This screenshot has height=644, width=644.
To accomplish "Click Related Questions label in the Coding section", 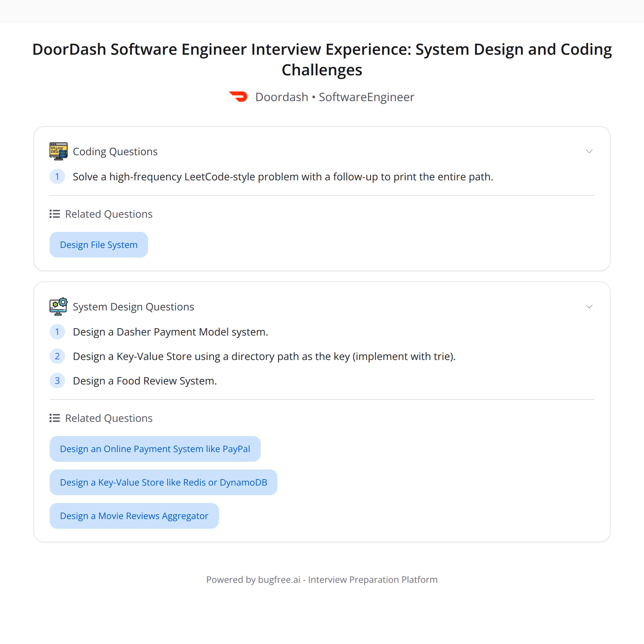I will tap(109, 214).
